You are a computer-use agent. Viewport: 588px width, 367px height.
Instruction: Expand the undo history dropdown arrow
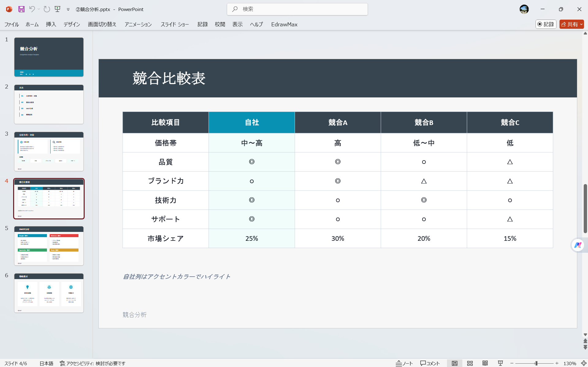[38, 9]
